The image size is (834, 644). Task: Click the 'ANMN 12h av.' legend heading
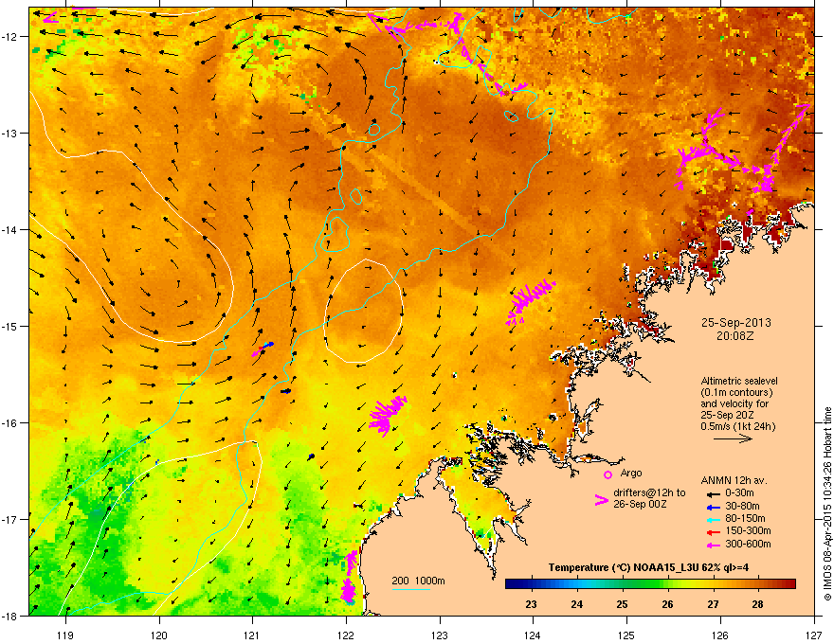point(734,481)
